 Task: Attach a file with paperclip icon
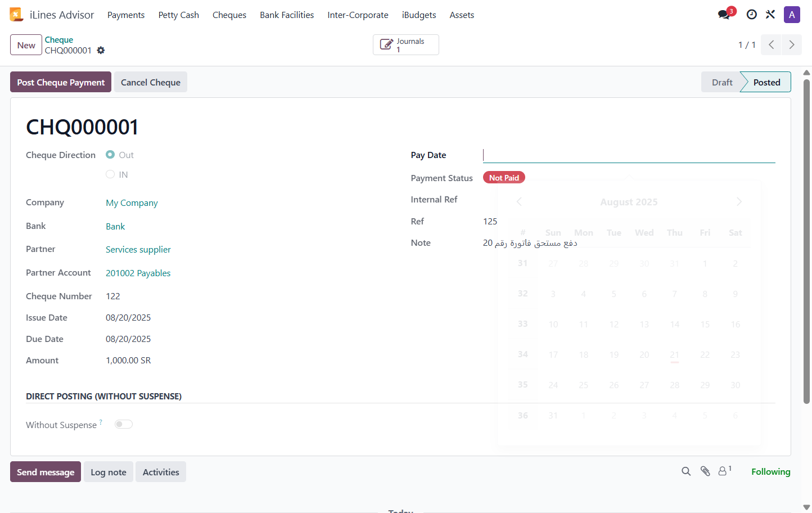click(705, 471)
